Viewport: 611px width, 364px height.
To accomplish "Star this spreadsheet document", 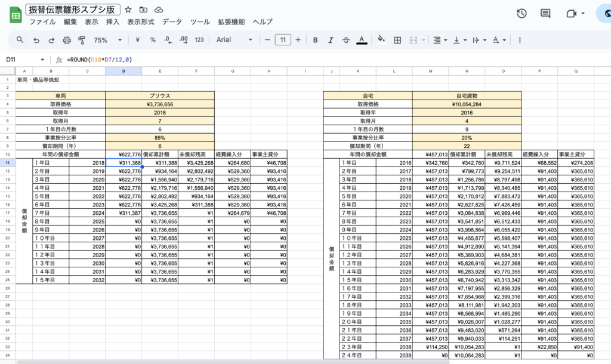I will [x=128, y=10].
